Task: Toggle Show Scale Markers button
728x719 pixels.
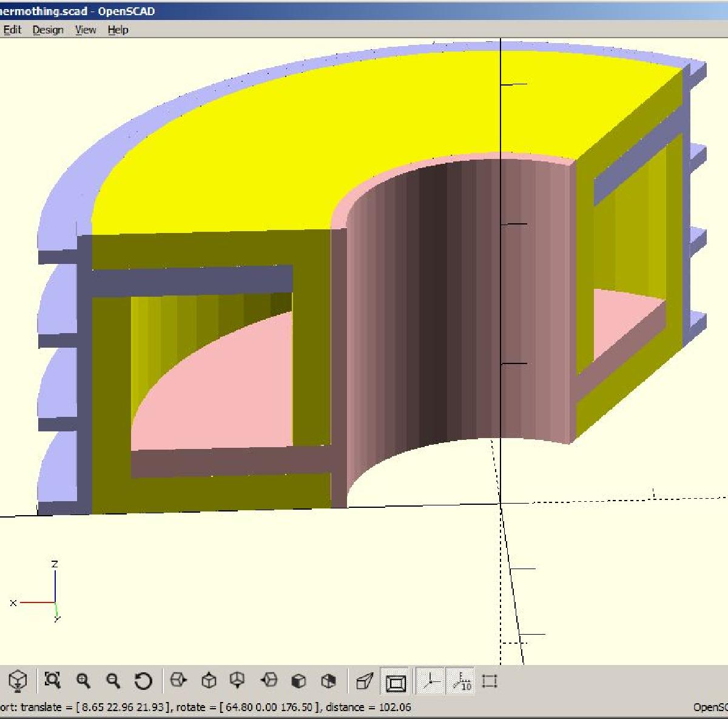Action: tap(461, 681)
